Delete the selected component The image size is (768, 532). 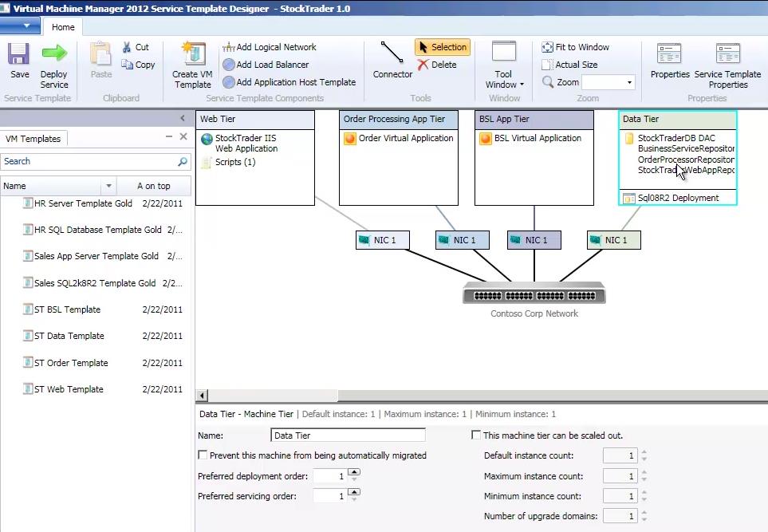coord(437,65)
